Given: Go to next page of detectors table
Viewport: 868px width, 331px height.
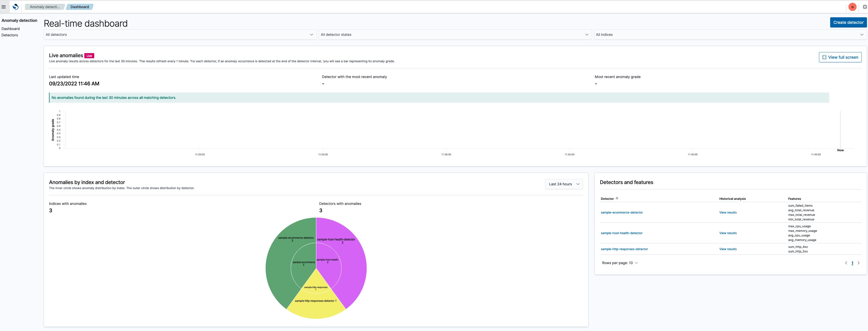Looking at the screenshot, I should 859,263.
